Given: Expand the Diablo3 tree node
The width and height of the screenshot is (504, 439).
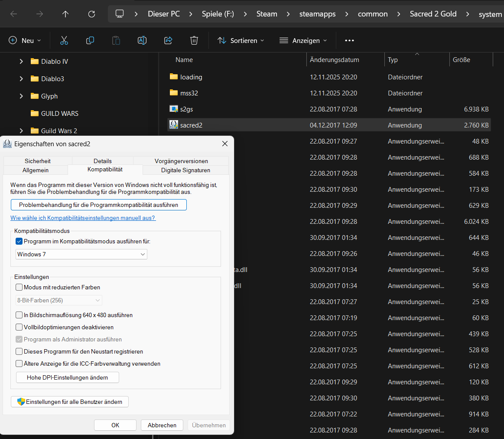Looking at the screenshot, I should [21, 79].
